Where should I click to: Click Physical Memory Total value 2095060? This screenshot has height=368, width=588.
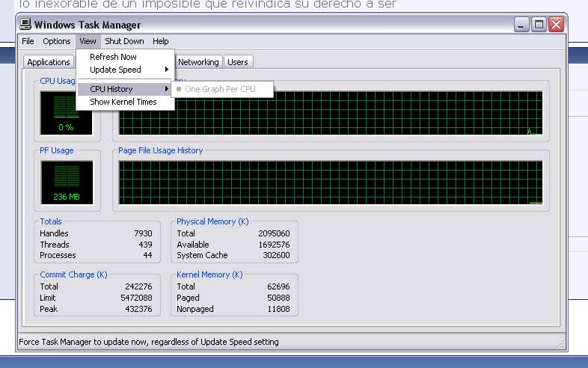tap(274, 233)
